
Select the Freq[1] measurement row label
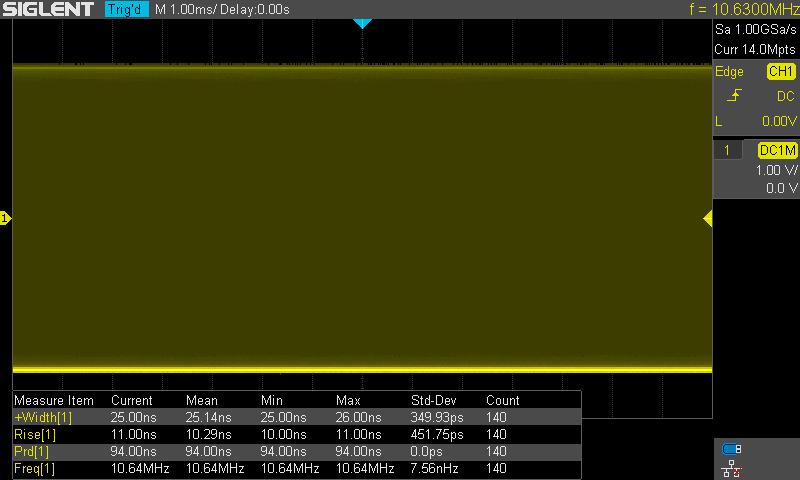tap(34, 468)
